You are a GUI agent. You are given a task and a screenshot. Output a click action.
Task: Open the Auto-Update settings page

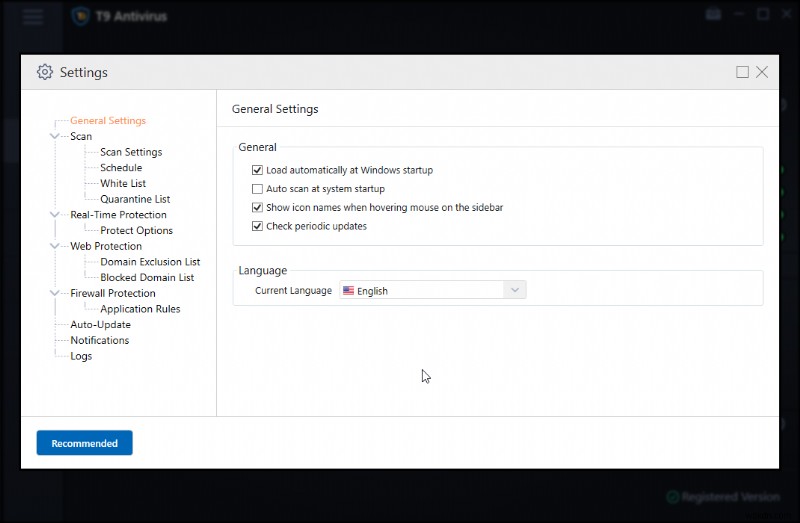100,325
